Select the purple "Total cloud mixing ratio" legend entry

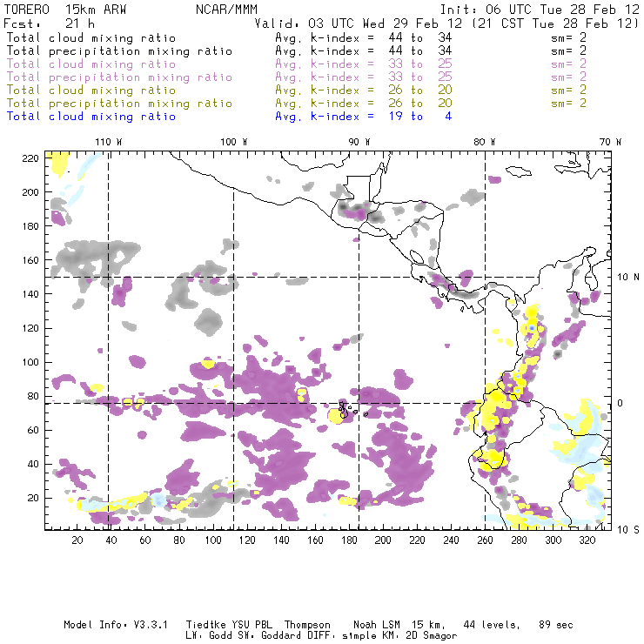click(91, 64)
